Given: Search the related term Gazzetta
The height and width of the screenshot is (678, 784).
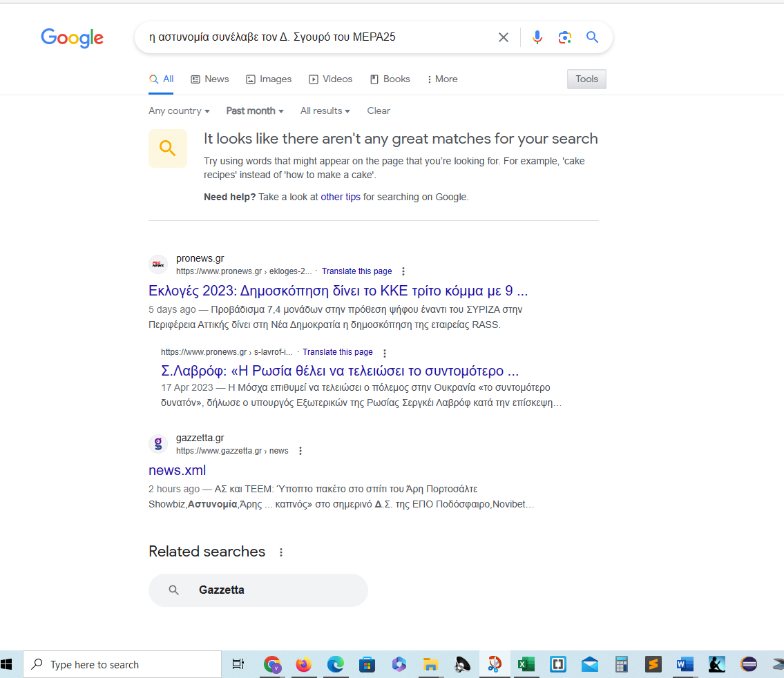Looking at the screenshot, I should click(258, 590).
